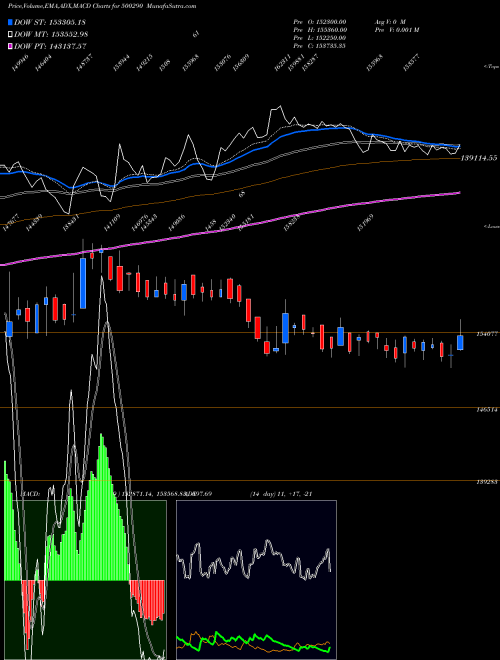
Task: Click the 'MACD:' indicator label
Action: (30, 494)
